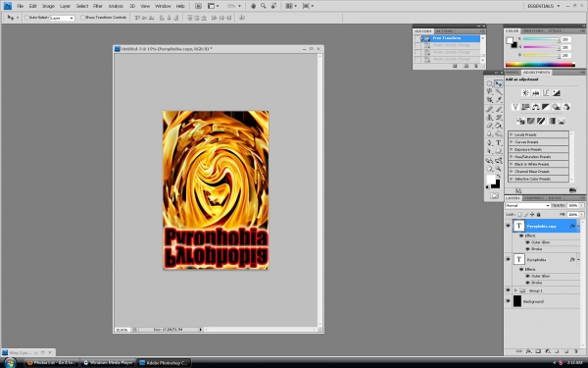588x368 pixels.
Task: Enable Show Transform Controls checkbox
Action: (83, 18)
